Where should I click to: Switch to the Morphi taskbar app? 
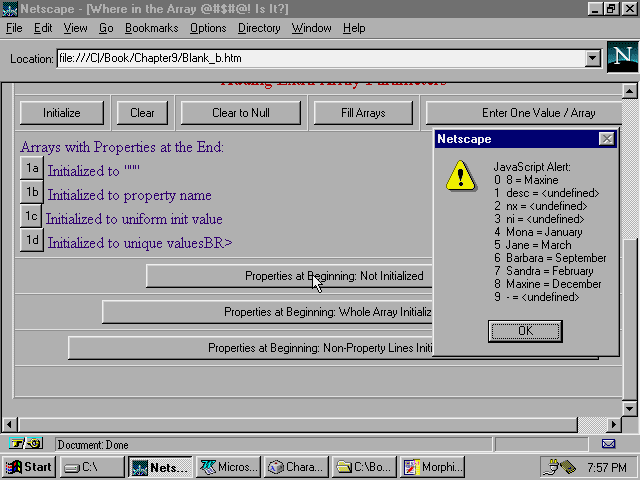point(432,467)
